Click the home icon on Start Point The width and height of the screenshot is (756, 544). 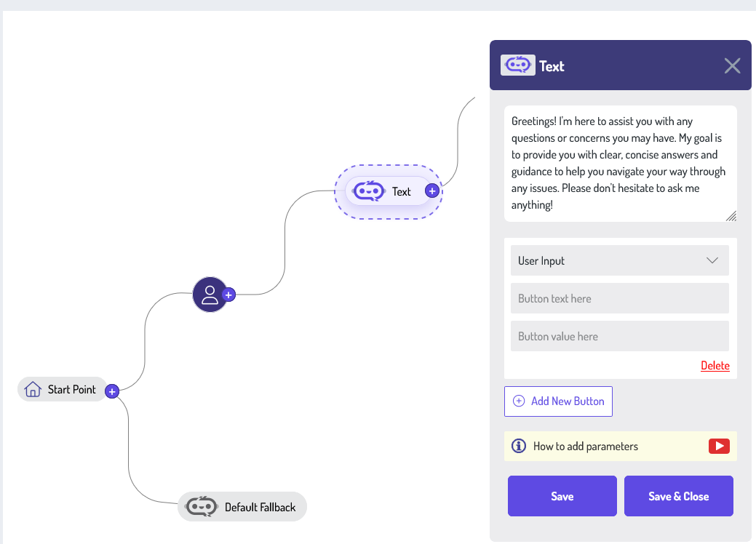(33, 390)
